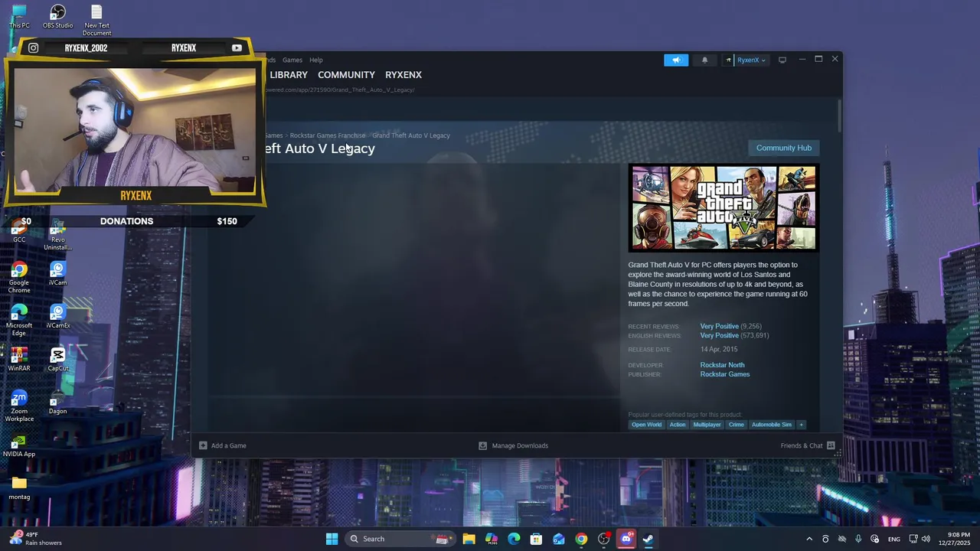Click the taskbar Search box

(399, 539)
